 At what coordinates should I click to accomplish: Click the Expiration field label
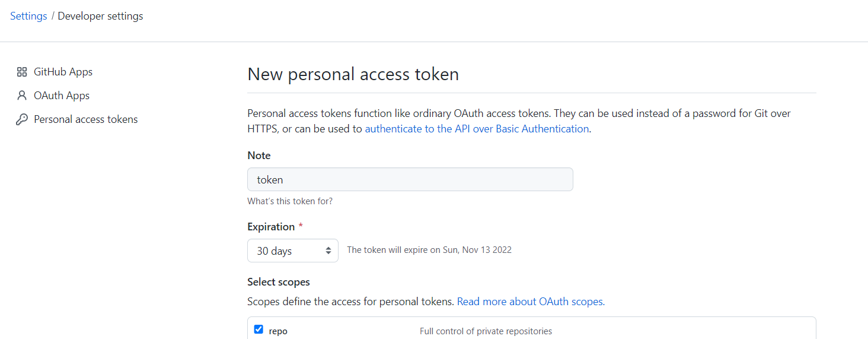(x=271, y=227)
